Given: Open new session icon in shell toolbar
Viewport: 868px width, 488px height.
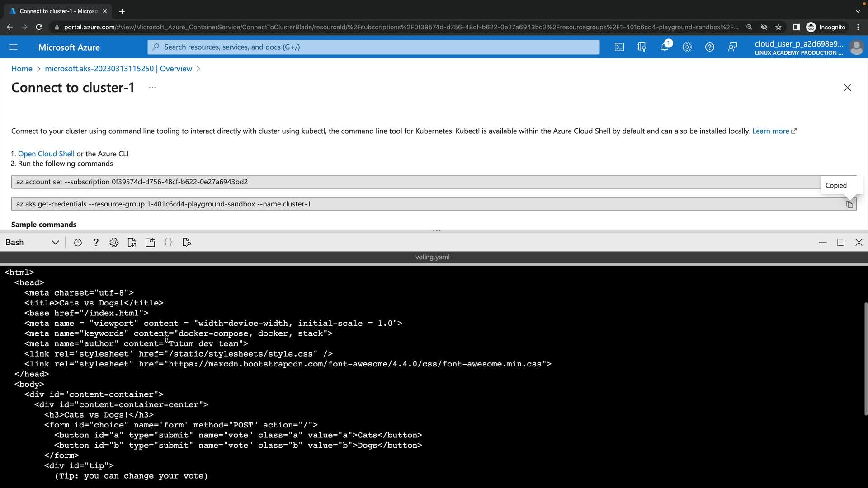Looking at the screenshot, I should pyautogui.click(x=150, y=243).
